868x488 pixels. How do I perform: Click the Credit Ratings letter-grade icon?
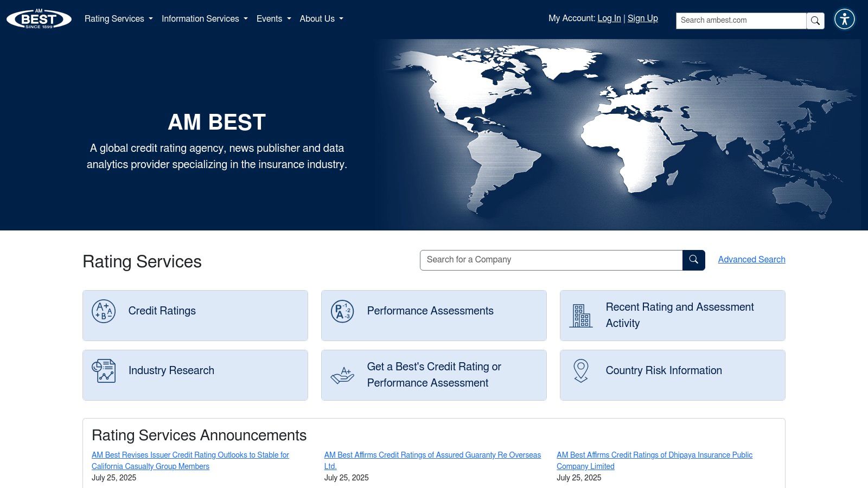(x=104, y=311)
